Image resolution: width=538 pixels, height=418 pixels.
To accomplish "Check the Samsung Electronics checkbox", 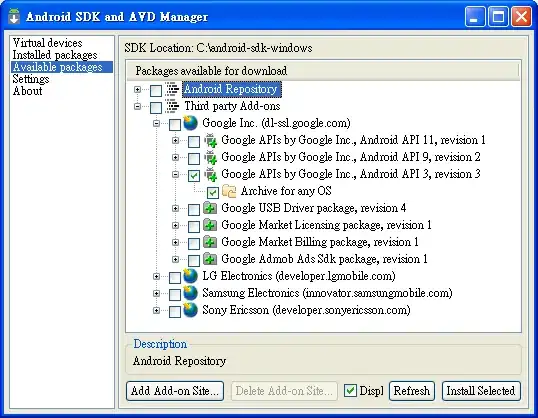I will coord(175,294).
